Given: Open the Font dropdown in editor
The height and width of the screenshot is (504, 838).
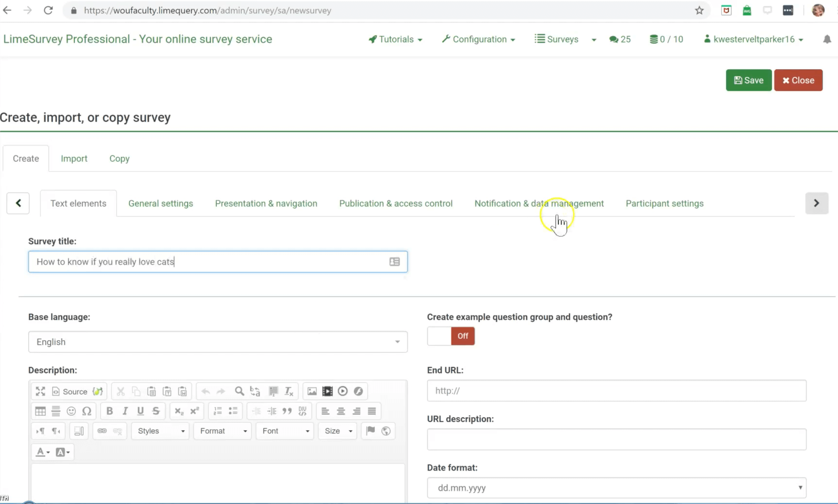Looking at the screenshot, I should pyautogui.click(x=285, y=431).
